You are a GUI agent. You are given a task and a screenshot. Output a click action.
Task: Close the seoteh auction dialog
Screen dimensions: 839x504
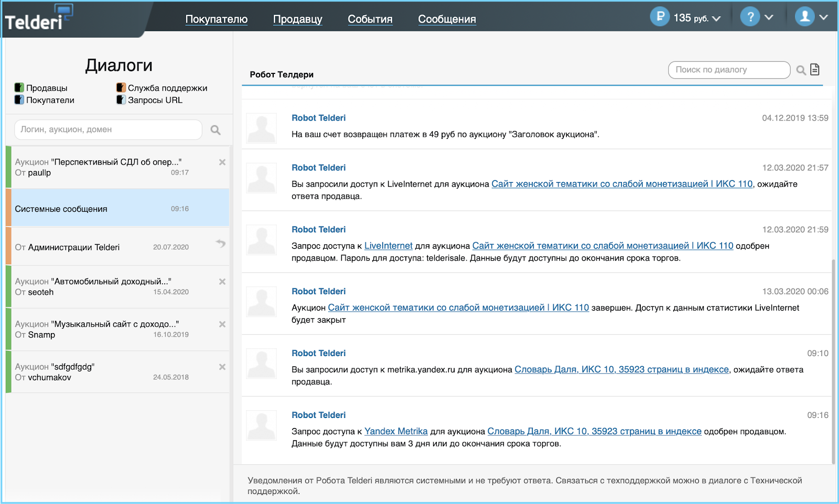(x=222, y=282)
